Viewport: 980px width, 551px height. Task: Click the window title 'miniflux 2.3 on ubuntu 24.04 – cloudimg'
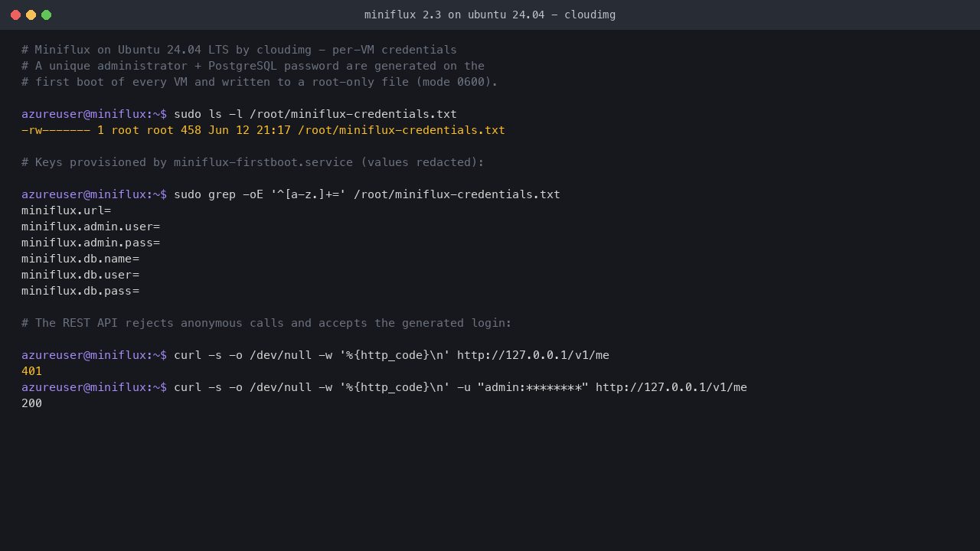coord(490,15)
